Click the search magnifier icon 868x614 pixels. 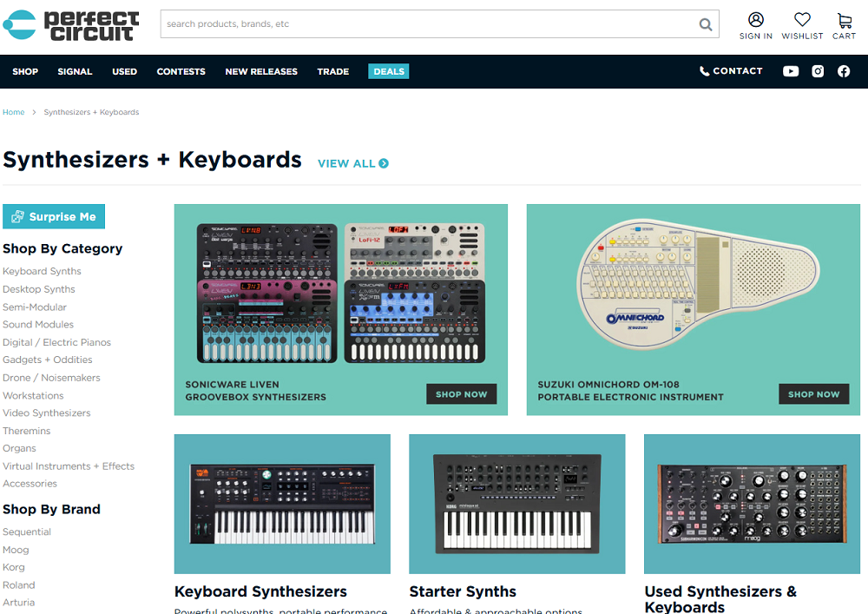tap(705, 24)
